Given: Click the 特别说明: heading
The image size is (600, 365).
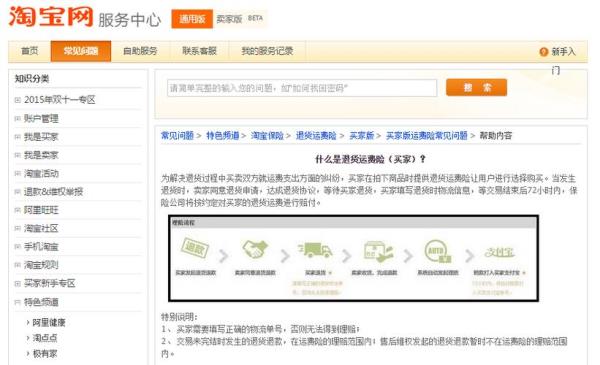Looking at the screenshot, I should click(x=179, y=317).
